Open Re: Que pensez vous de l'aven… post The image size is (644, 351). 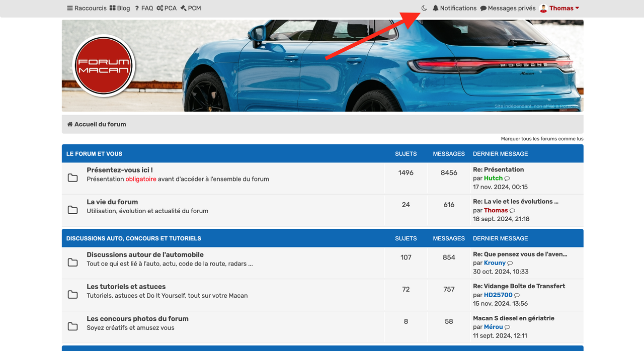(x=520, y=254)
